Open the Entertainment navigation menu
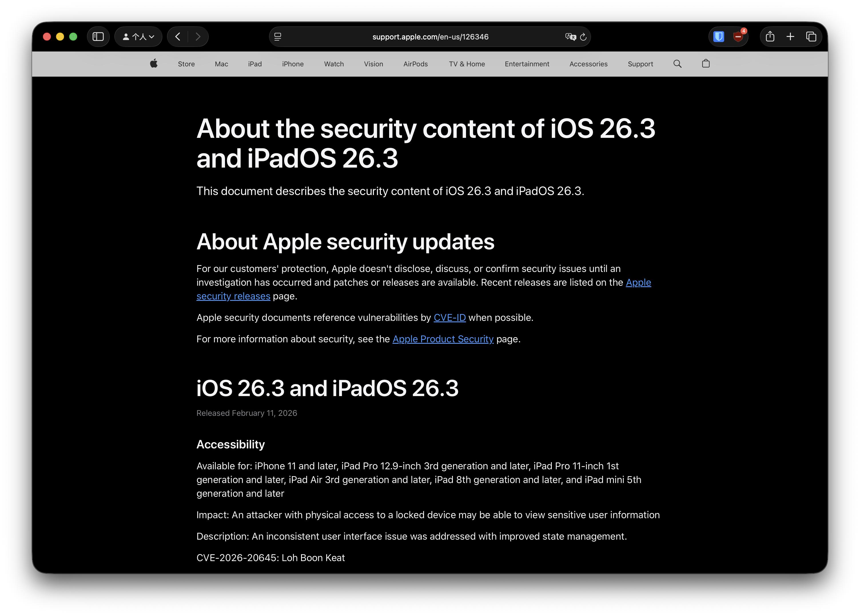Viewport: 860px width, 616px height. [527, 64]
